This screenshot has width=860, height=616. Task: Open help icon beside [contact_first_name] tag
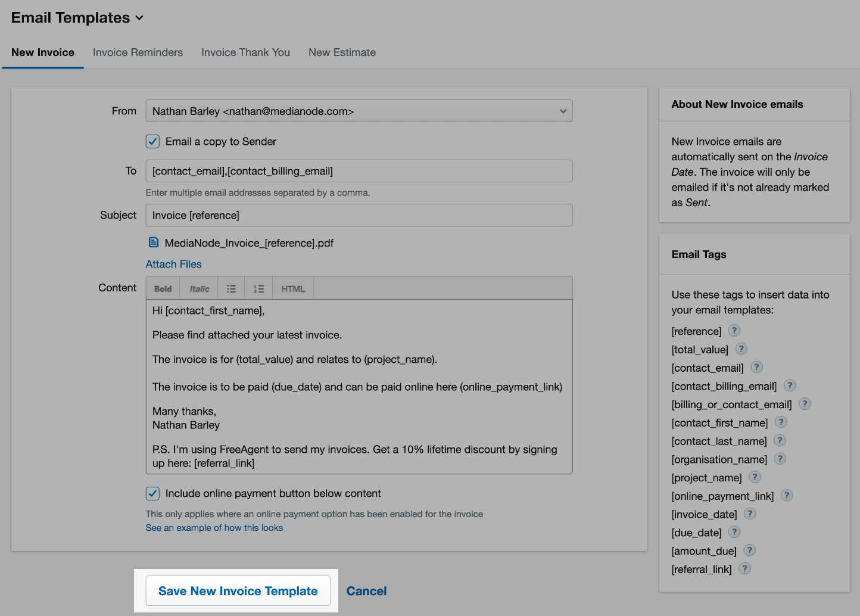(781, 422)
